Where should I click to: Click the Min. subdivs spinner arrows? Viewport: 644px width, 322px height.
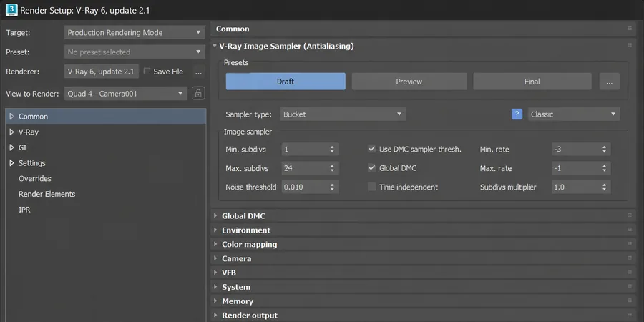point(332,150)
